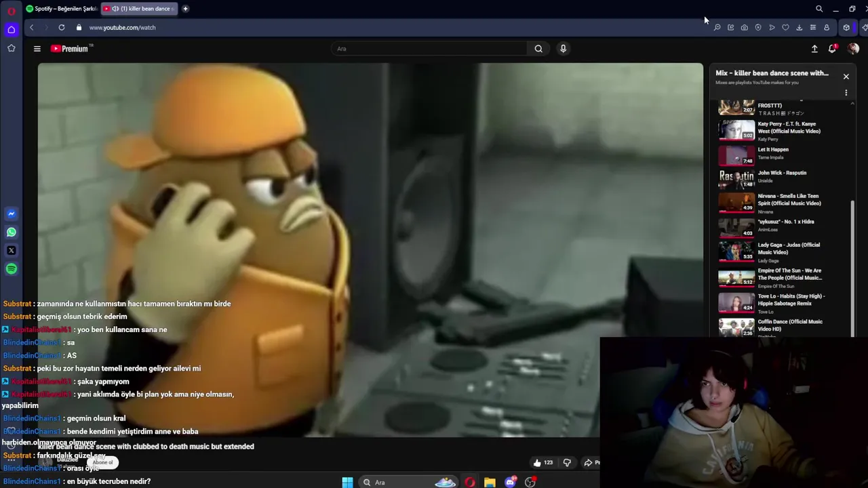This screenshot has width=868, height=488.
Task: Open File Explorer from the taskbar
Action: click(x=490, y=483)
